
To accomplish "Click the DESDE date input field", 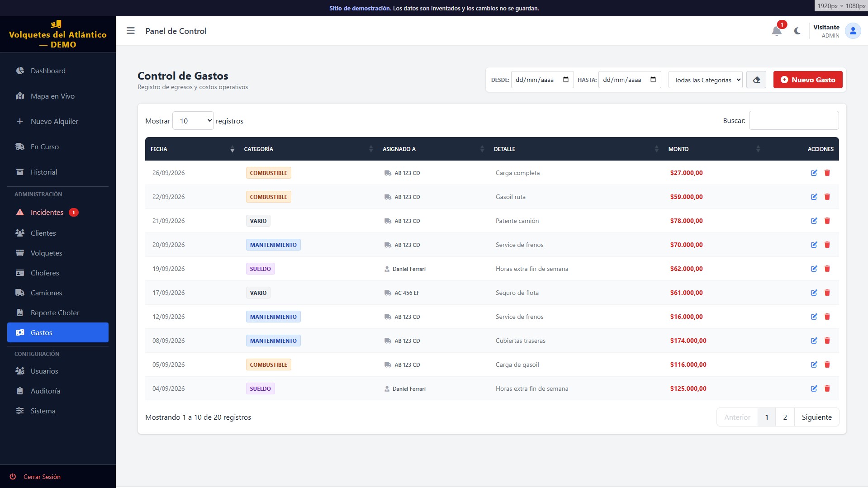I will [x=542, y=80].
